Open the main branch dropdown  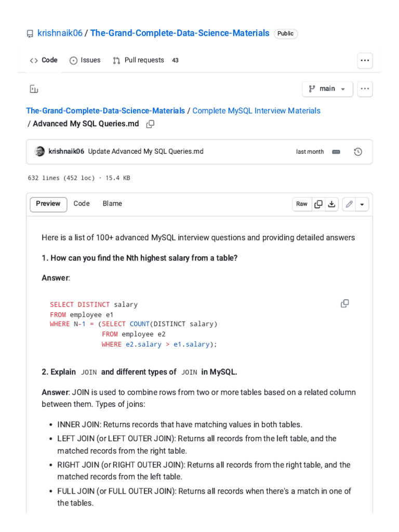(x=327, y=89)
